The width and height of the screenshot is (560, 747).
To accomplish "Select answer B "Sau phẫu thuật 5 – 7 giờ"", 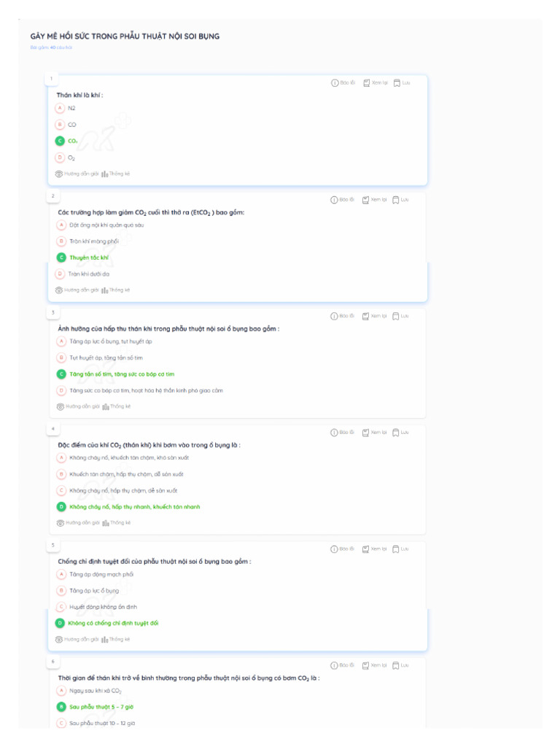I will tap(62, 707).
